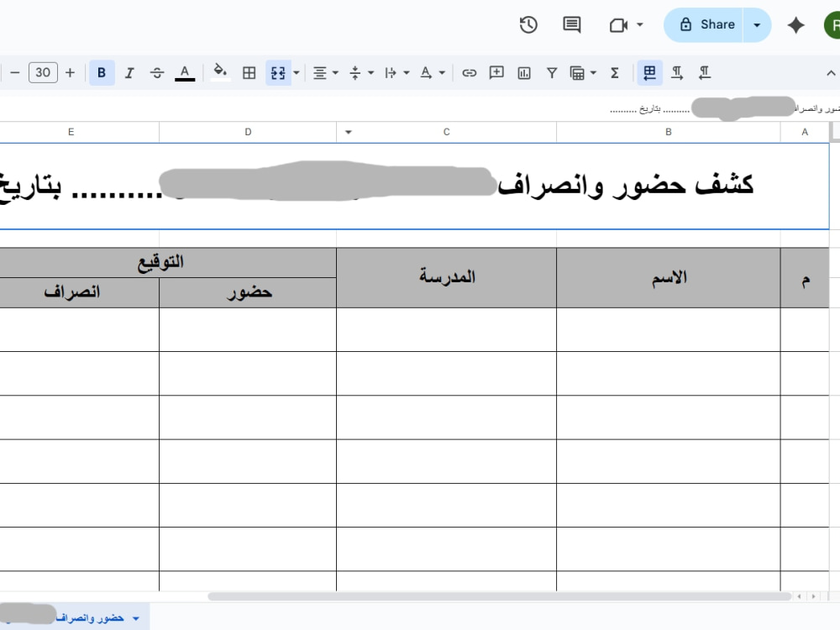Open version history clock icon
This screenshot has width=840, height=630.
[528, 24]
